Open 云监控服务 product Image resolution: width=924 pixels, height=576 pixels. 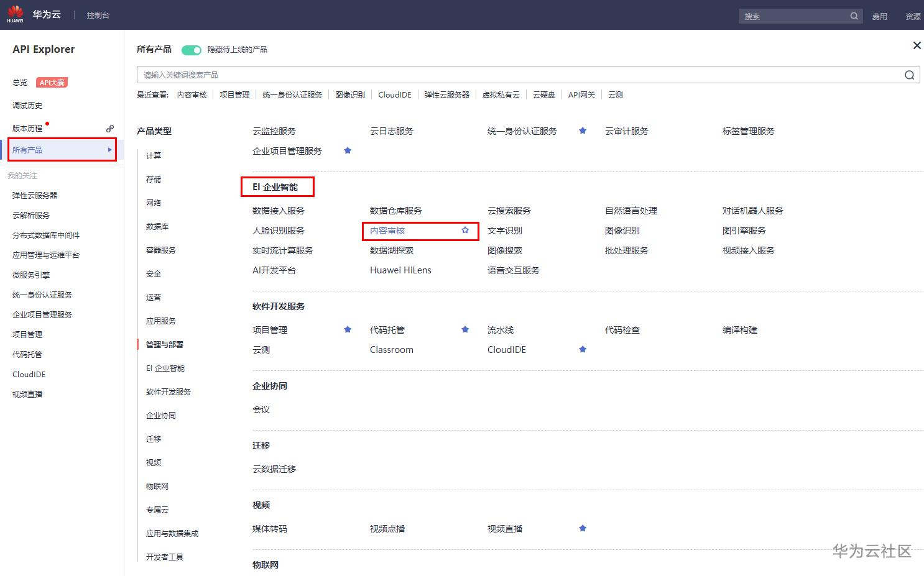point(274,131)
